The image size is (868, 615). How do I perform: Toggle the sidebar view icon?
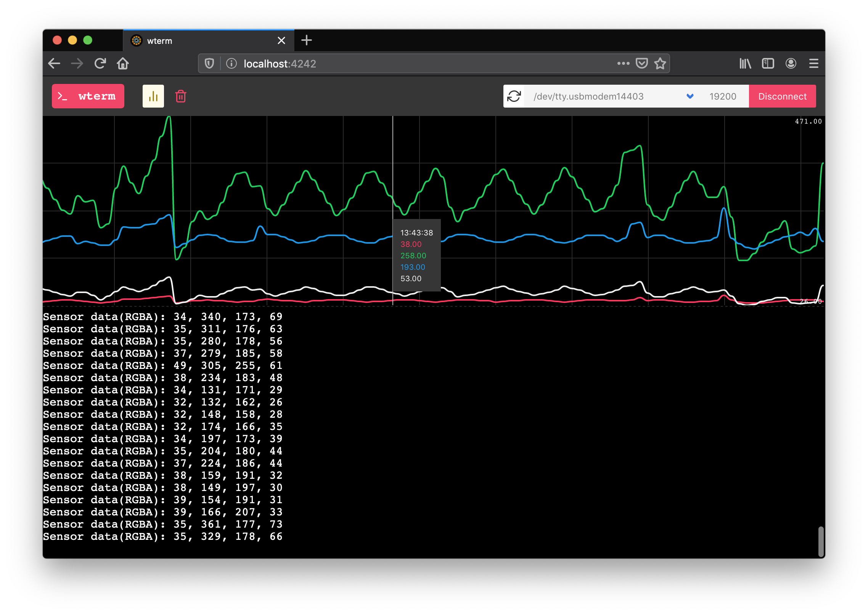(768, 63)
